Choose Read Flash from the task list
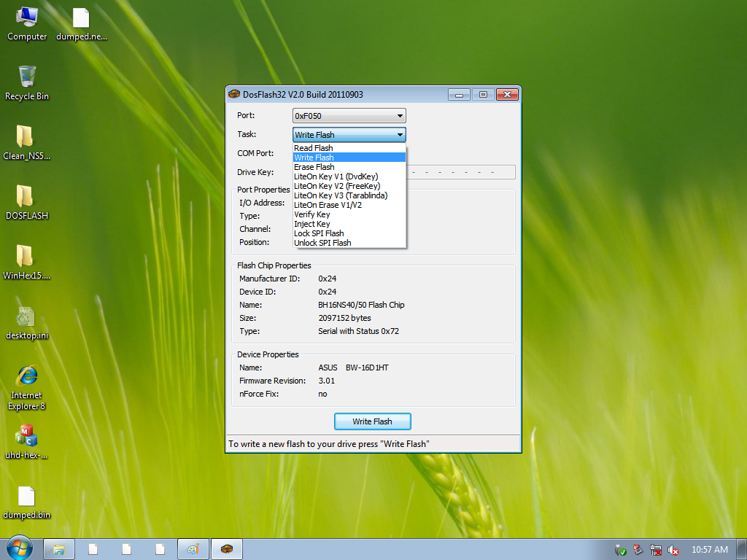 click(x=314, y=148)
